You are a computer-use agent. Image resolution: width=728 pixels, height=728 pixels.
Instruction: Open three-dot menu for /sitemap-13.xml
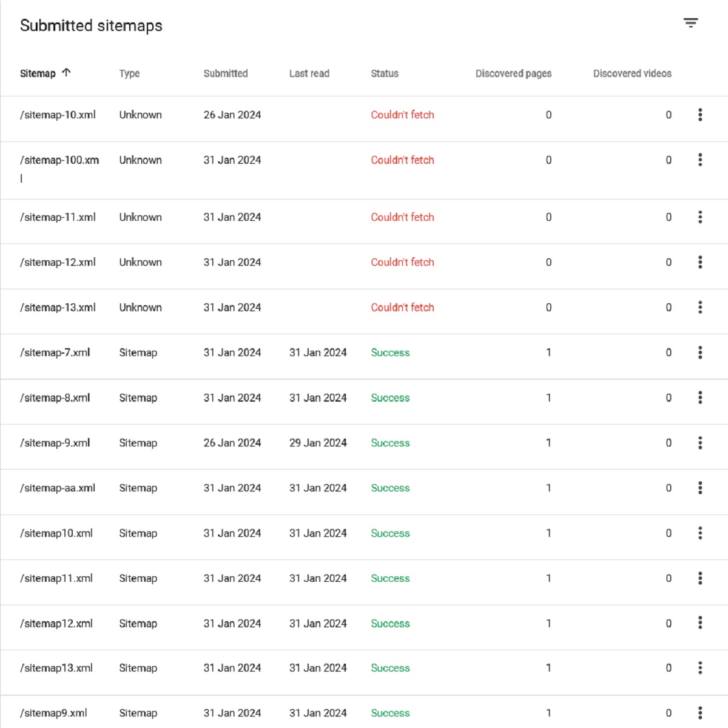(x=700, y=308)
